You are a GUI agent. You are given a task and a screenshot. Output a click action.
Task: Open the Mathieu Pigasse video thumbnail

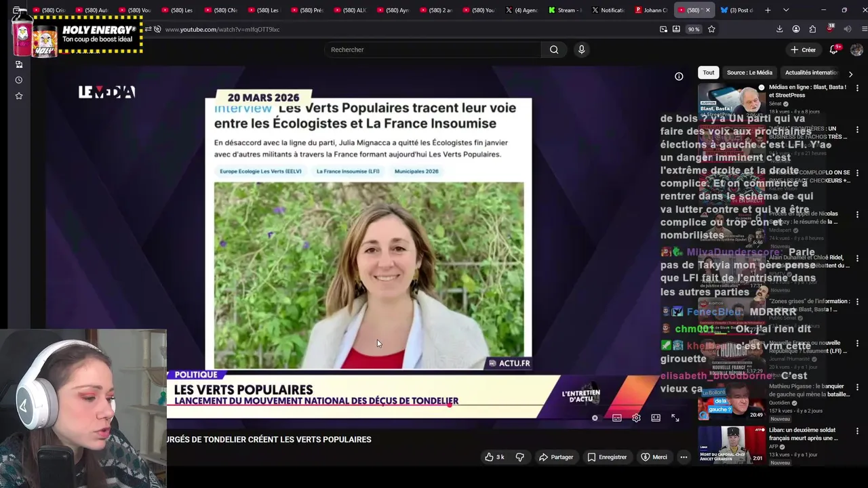732,400
